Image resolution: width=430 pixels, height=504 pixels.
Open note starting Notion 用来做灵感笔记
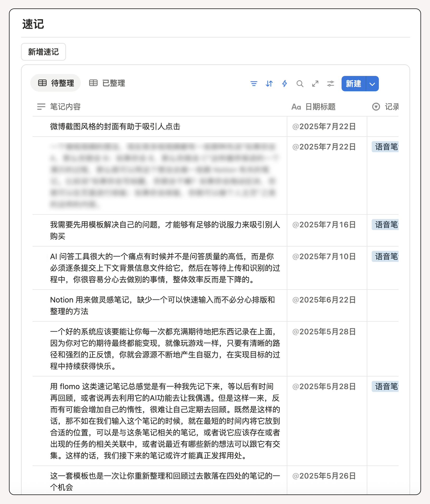[x=163, y=305]
